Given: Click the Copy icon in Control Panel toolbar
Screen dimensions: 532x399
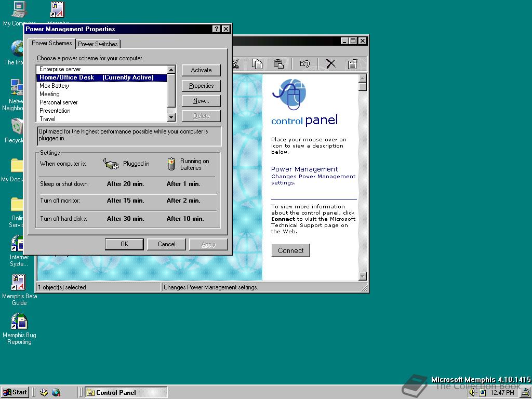Looking at the screenshot, I should point(257,64).
